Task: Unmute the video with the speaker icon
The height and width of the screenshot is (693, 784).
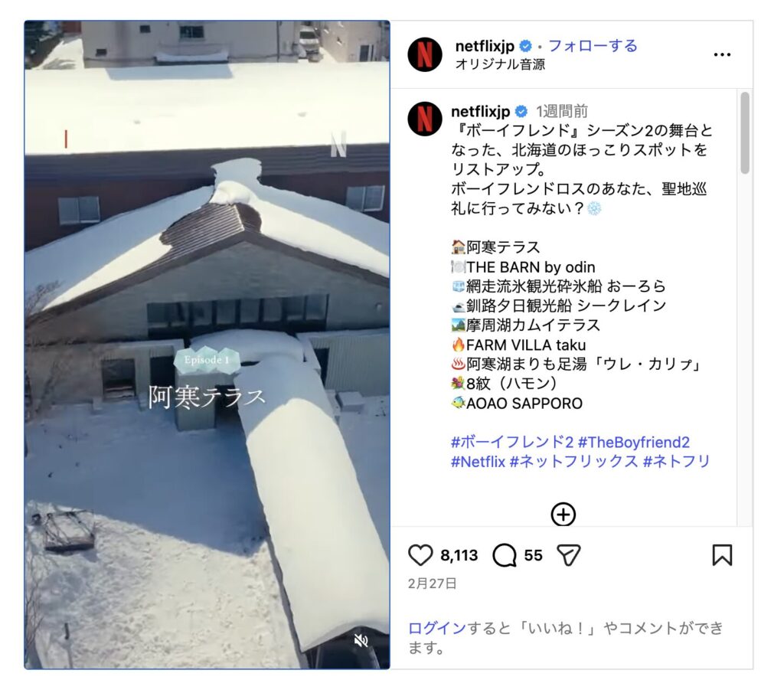Action: 361,640
